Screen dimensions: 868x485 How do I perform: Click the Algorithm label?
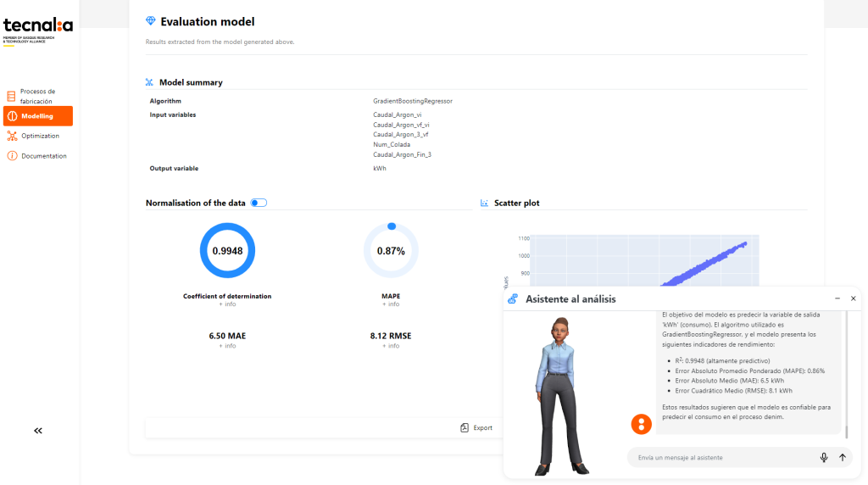pyautogui.click(x=165, y=101)
